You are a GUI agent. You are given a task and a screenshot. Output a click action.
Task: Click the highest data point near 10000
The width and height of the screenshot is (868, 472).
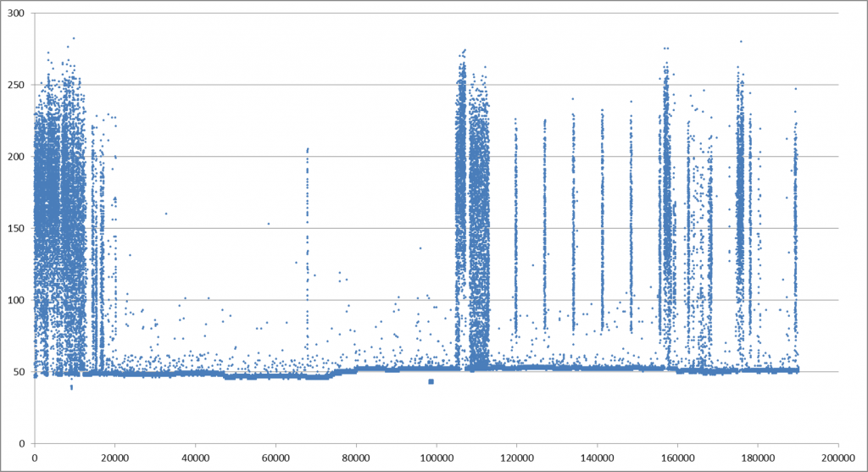click(x=73, y=38)
